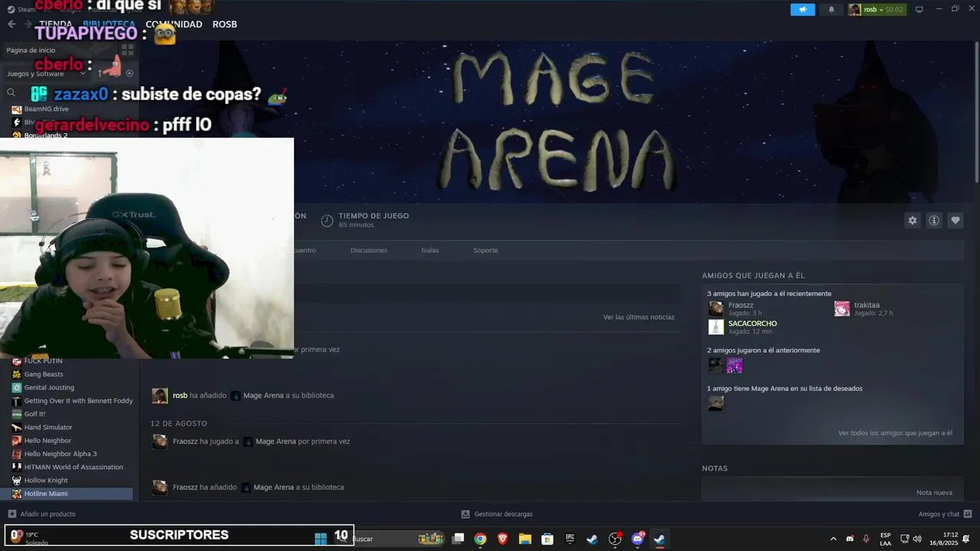Open the COMUNIDAD section

pos(174,24)
